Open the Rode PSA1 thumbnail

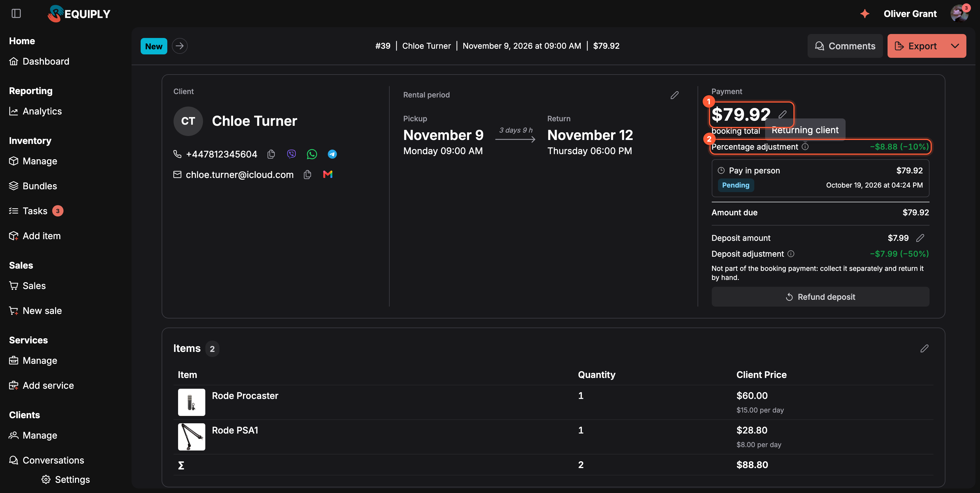tap(191, 437)
